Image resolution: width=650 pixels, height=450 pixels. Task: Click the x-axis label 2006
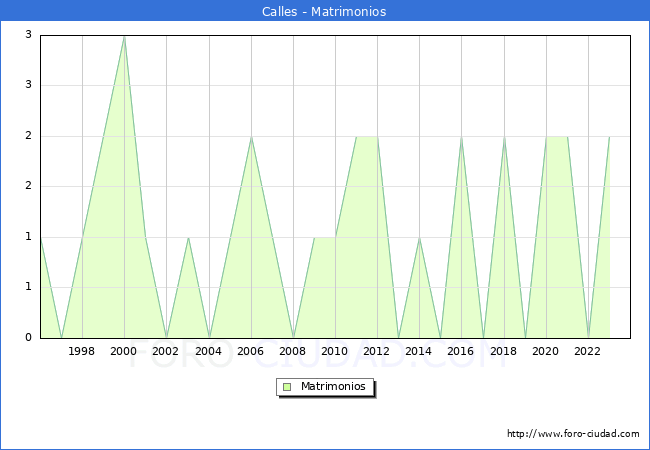click(250, 351)
